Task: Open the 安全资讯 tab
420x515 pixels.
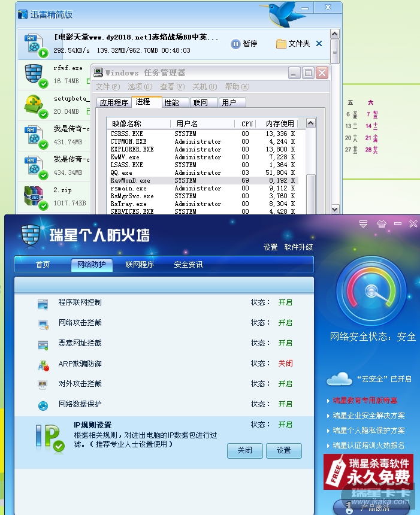Action: 188,265
